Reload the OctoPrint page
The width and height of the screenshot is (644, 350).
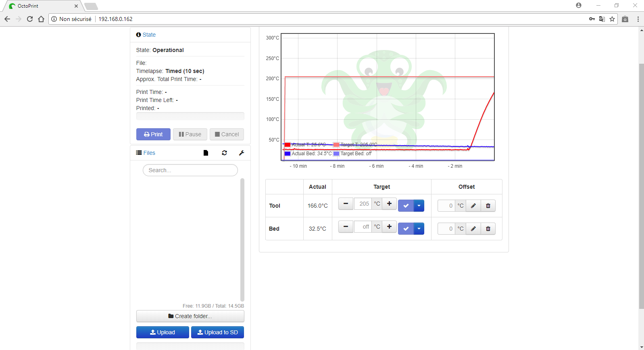pyautogui.click(x=30, y=19)
